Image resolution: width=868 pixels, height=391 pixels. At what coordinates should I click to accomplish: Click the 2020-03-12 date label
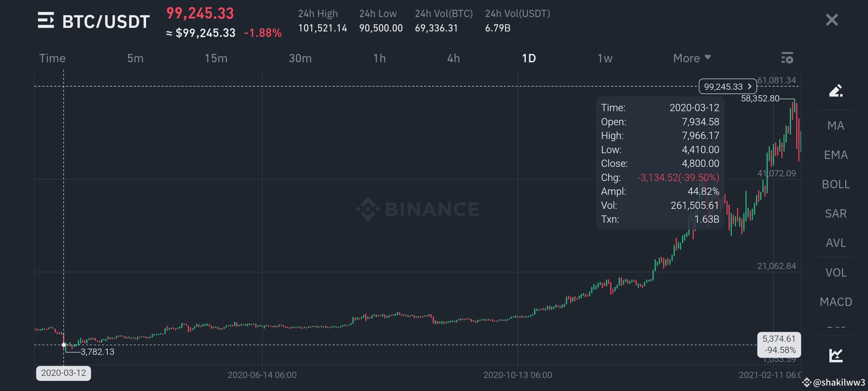(x=64, y=373)
